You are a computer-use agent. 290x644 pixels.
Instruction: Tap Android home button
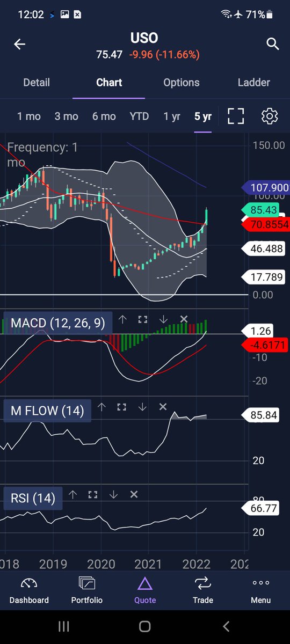click(x=144, y=626)
